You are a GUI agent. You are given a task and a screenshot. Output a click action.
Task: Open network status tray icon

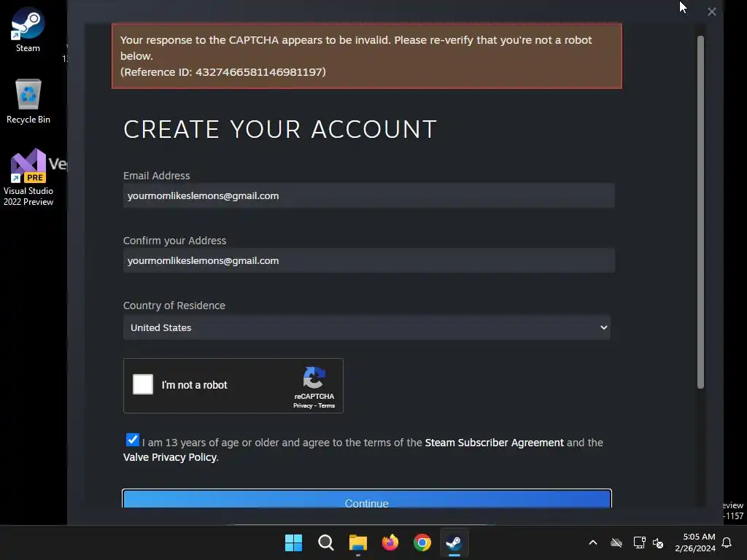639,542
